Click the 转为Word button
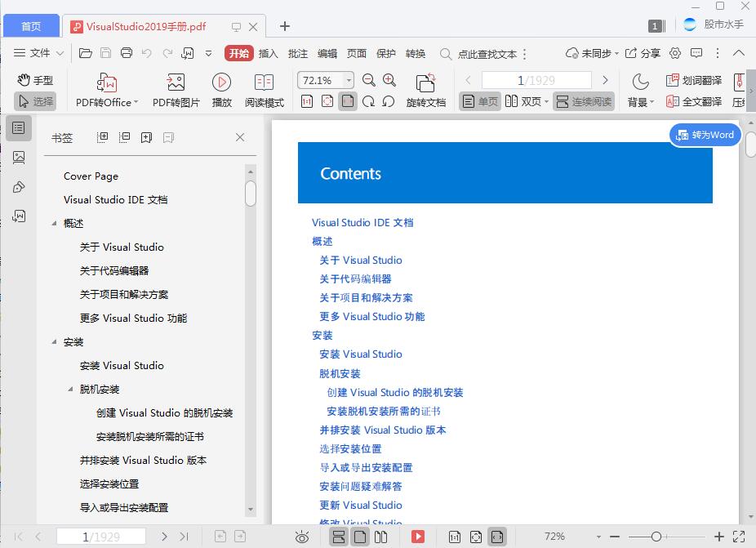 coord(705,135)
